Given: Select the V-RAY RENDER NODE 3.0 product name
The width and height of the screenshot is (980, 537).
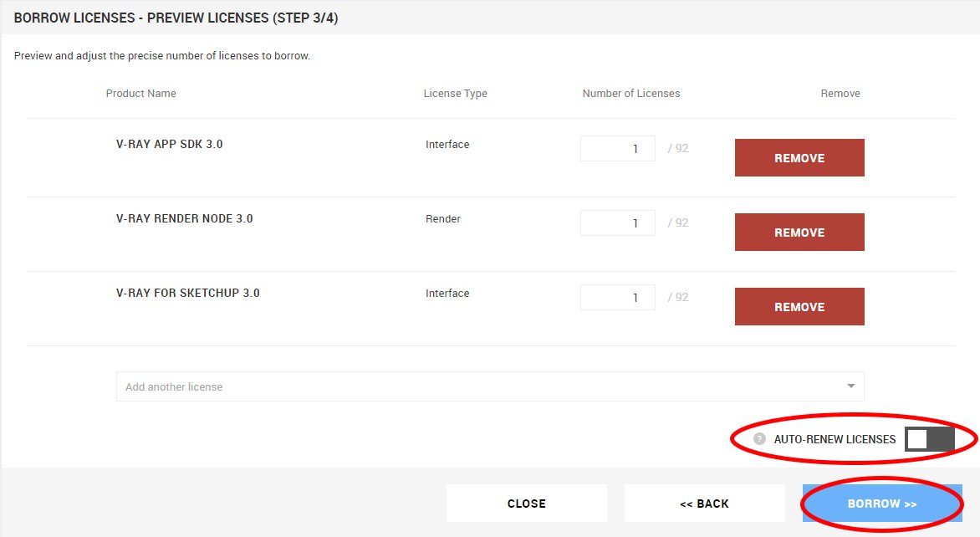Looking at the screenshot, I should tap(184, 218).
